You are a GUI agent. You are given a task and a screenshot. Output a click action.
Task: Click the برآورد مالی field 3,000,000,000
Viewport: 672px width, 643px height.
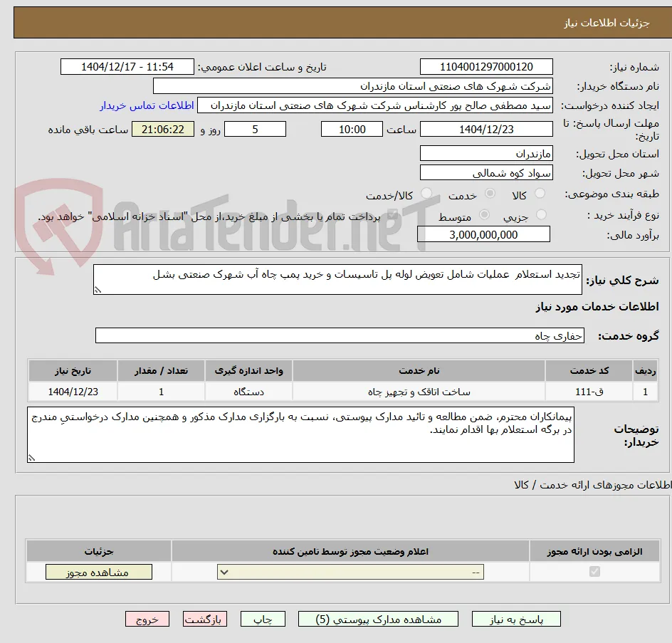click(483, 234)
